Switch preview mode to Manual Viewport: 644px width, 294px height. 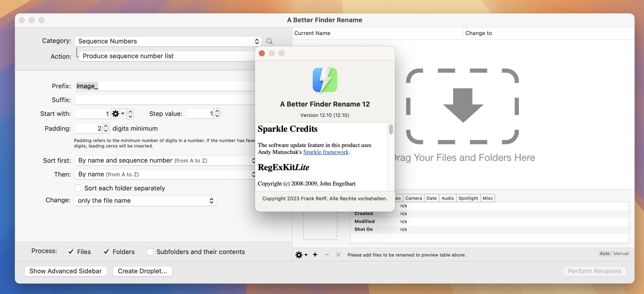click(621, 253)
